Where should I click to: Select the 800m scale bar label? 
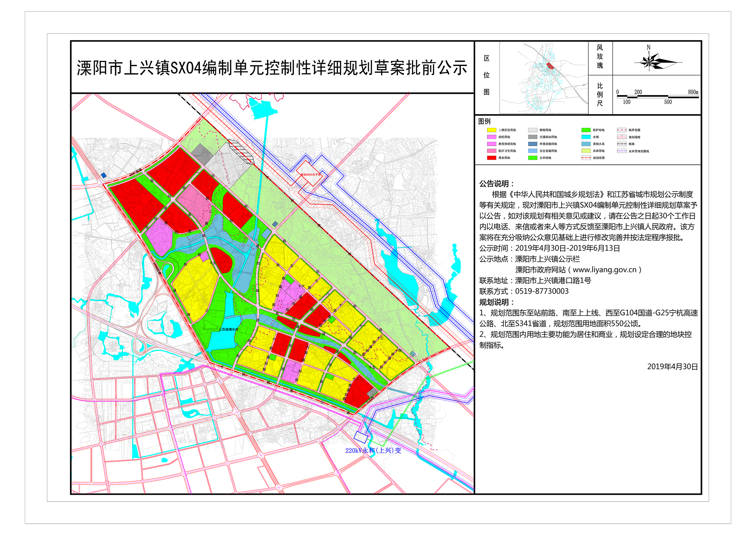(x=693, y=92)
